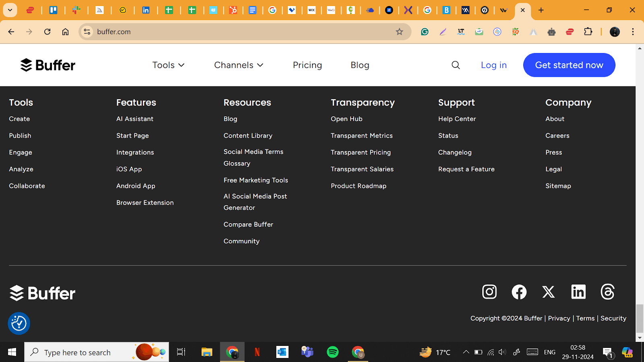
Task: Open the Careers link under Company
Action: [557, 136]
